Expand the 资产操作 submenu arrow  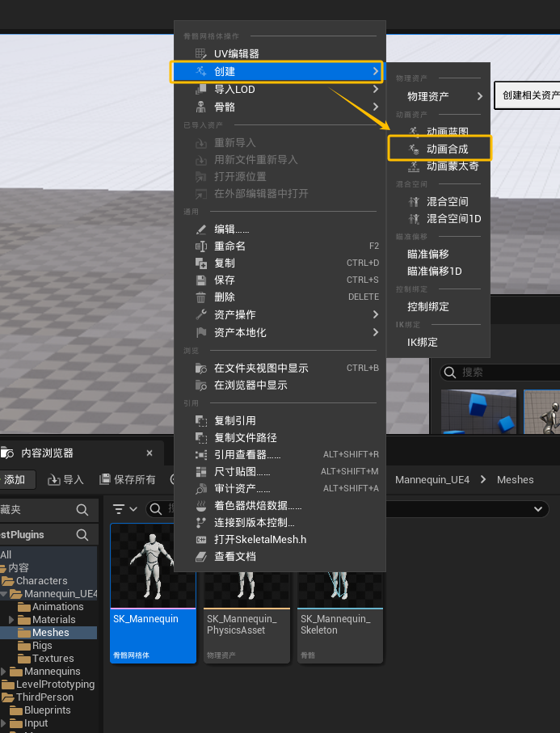coord(375,314)
